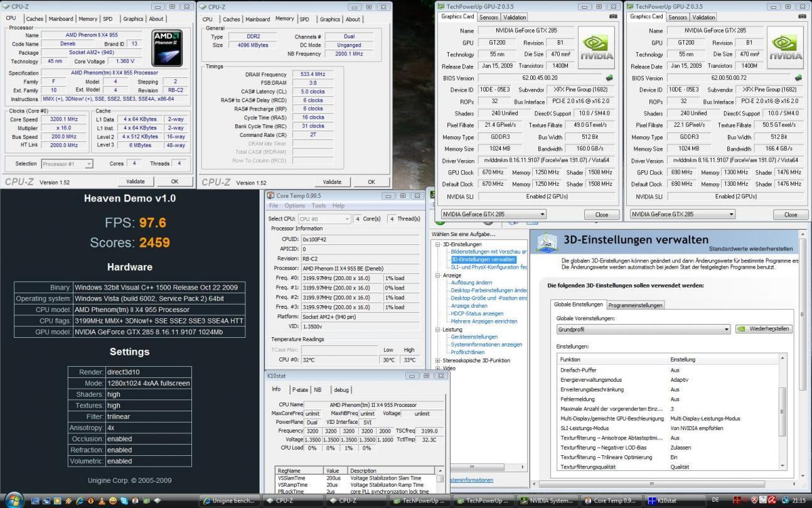Screen dimensions: 812x508
Task: Open Processor #1 selection dropdown in CPU-Z
Action: (67, 164)
